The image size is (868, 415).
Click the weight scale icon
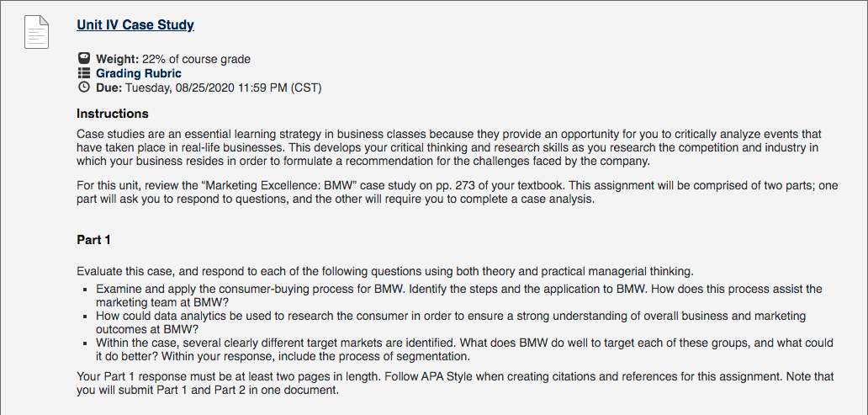coord(83,59)
